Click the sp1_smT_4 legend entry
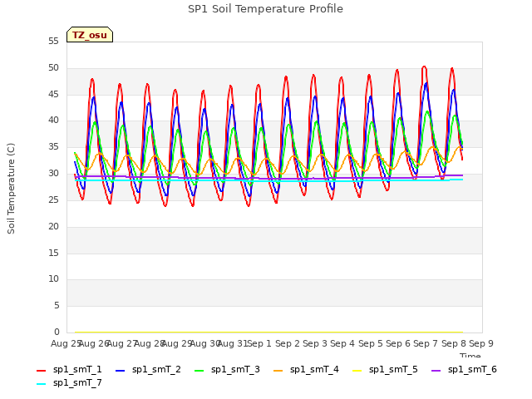The width and height of the screenshot is (532, 399). 306,369
